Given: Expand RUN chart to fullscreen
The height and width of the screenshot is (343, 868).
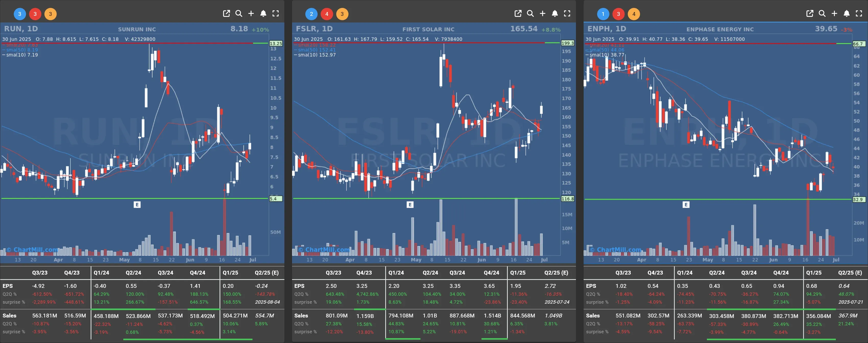Looking at the screenshot, I should point(276,14).
